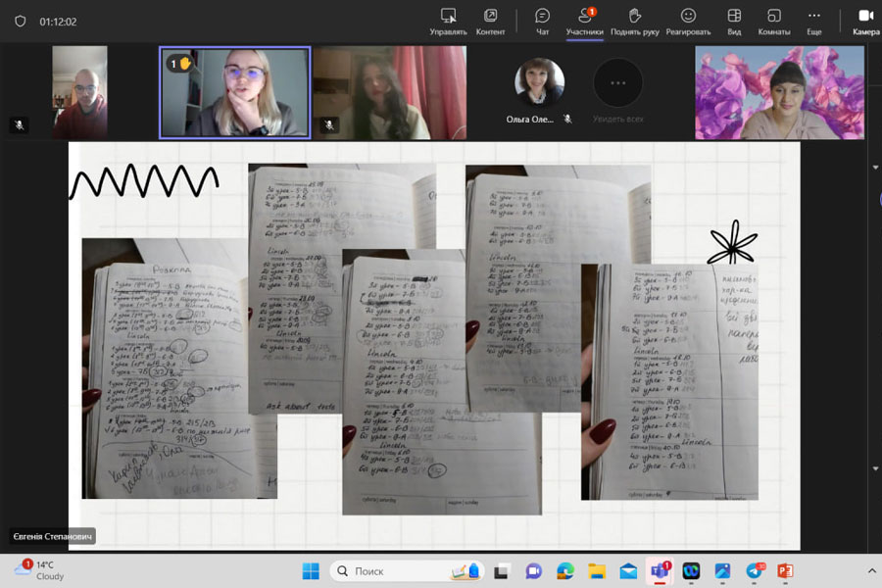This screenshot has height=588, width=882.
Task: Raise hand with Поднять руку
Action: [x=635, y=21]
